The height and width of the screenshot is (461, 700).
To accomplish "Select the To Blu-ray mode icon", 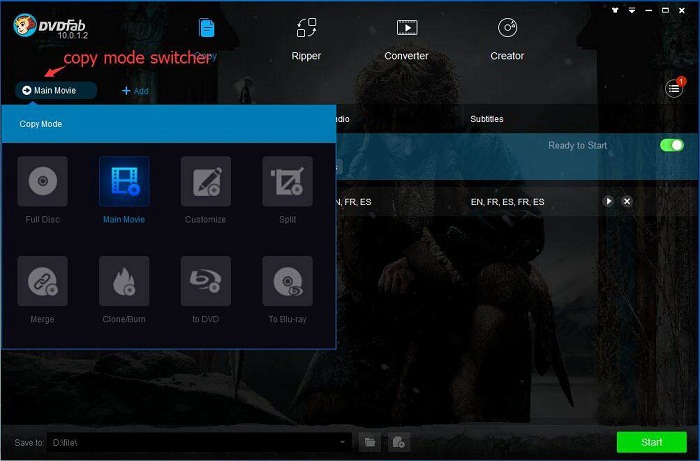I will pyautogui.click(x=288, y=281).
